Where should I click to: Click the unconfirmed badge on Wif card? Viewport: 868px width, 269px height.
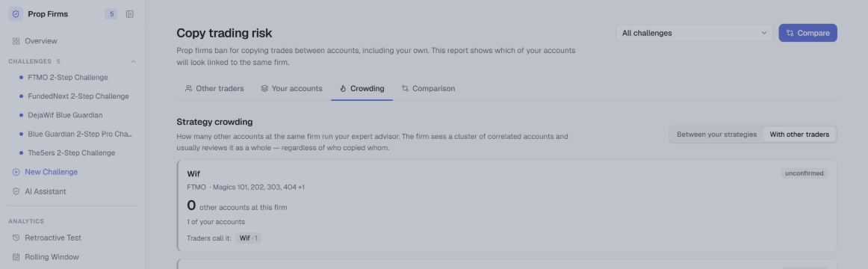coord(805,173)
